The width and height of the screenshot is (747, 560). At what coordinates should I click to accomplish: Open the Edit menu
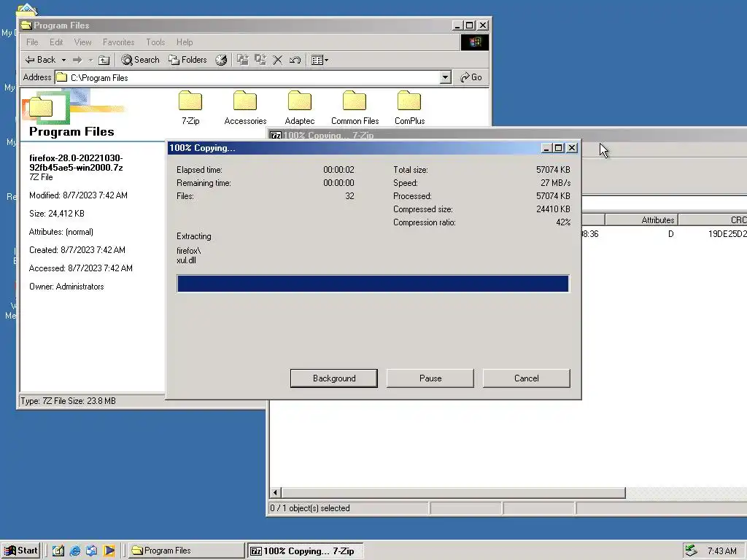[56, 42]
